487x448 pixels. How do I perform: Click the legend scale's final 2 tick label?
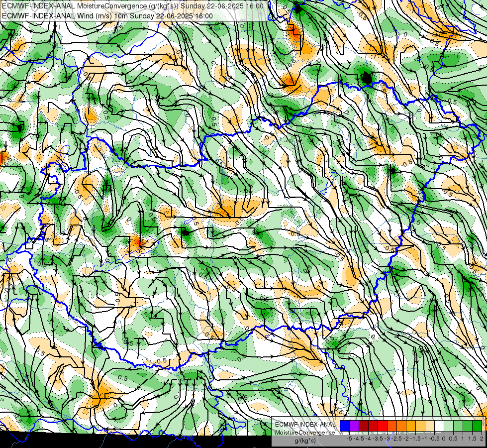coord(482,439)
